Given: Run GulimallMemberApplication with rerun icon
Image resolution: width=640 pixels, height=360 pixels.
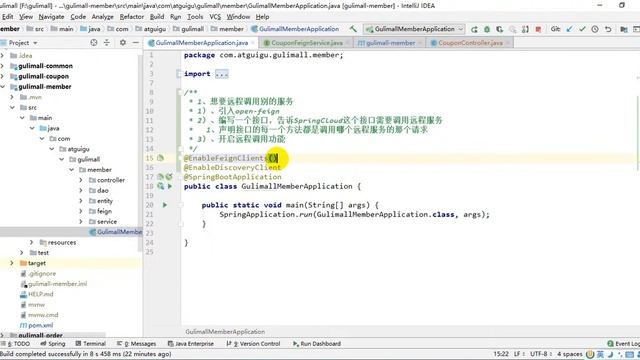Looking at the screenshot, I should click(474, 29).
